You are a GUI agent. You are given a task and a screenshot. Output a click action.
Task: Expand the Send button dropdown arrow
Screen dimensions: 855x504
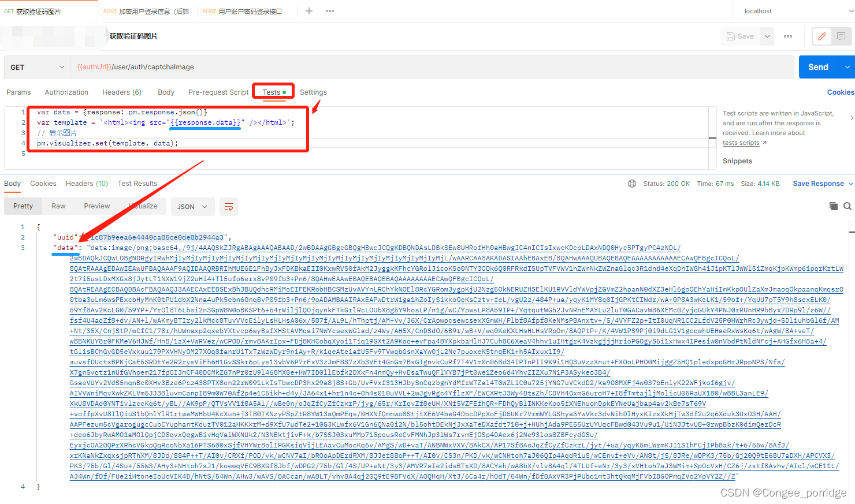847,67
